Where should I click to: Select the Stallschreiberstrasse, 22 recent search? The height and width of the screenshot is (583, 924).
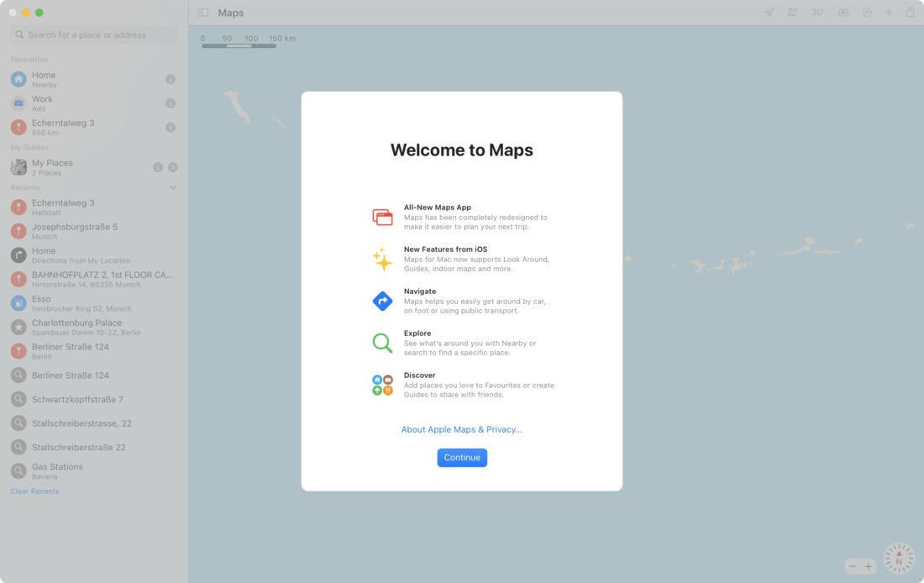point(94,423)
